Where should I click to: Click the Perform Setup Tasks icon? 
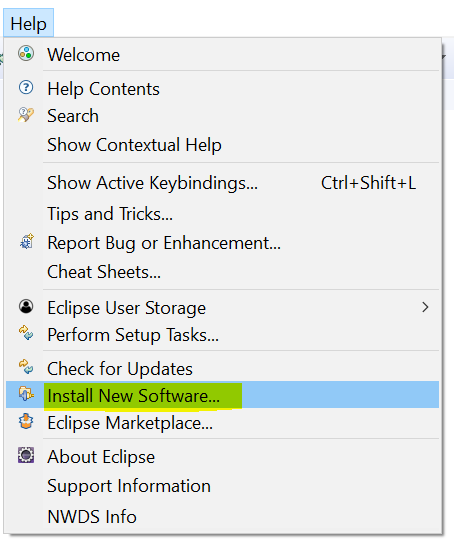(x=26, y=333)
